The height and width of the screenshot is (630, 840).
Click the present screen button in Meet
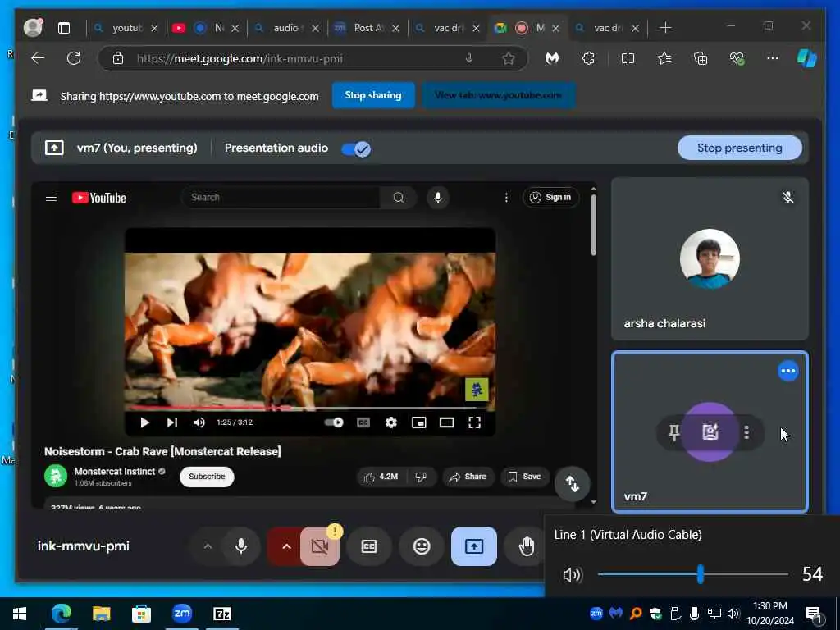474,546
